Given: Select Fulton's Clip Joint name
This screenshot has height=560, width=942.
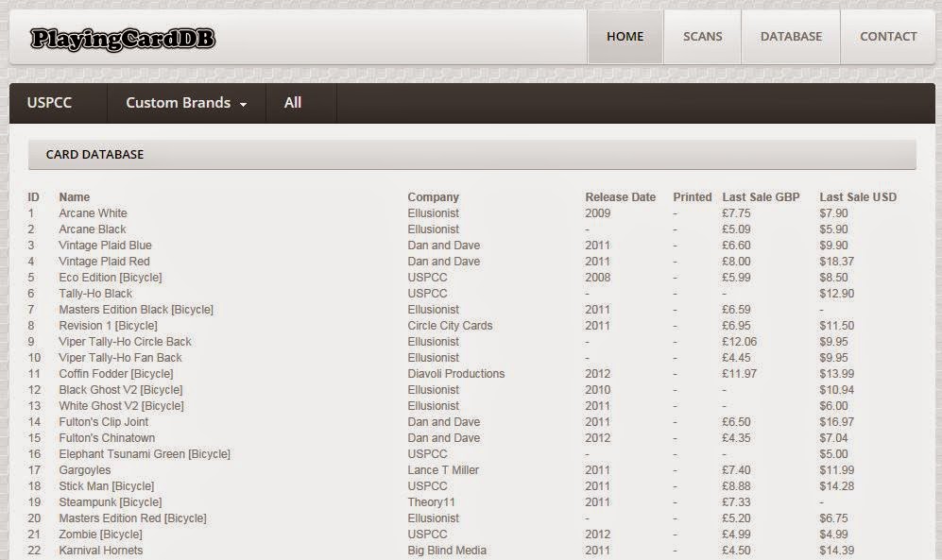Looking at the screenshot, I should (103, 422).
